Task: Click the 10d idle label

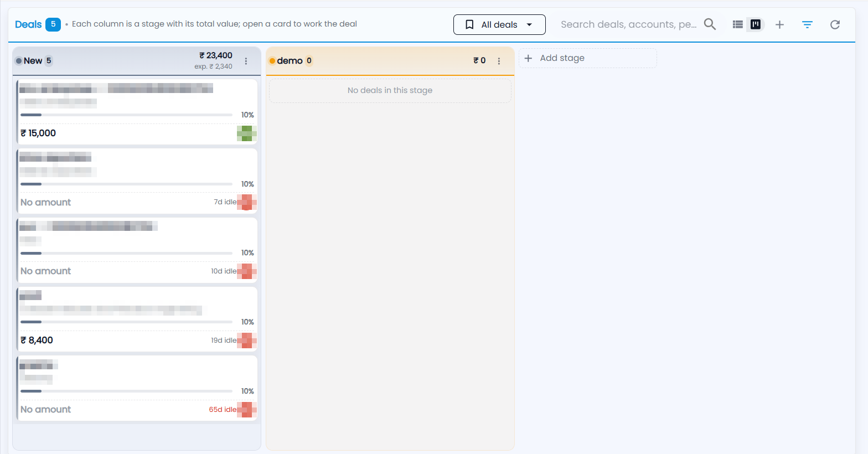Action: point(224,271)
